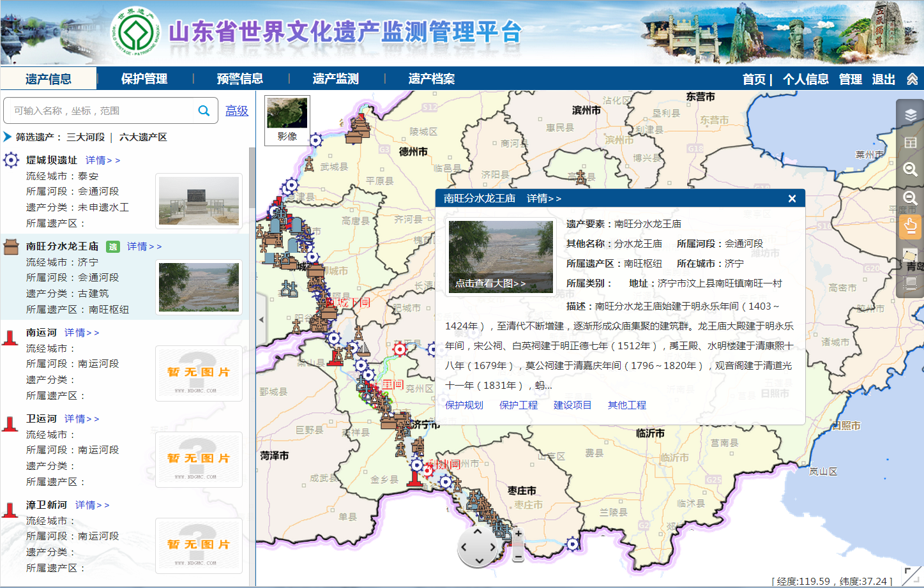Click the 堽城坝遗址 gear icon in list
Screen dimensions: 924x588
(x=11, y=160)
